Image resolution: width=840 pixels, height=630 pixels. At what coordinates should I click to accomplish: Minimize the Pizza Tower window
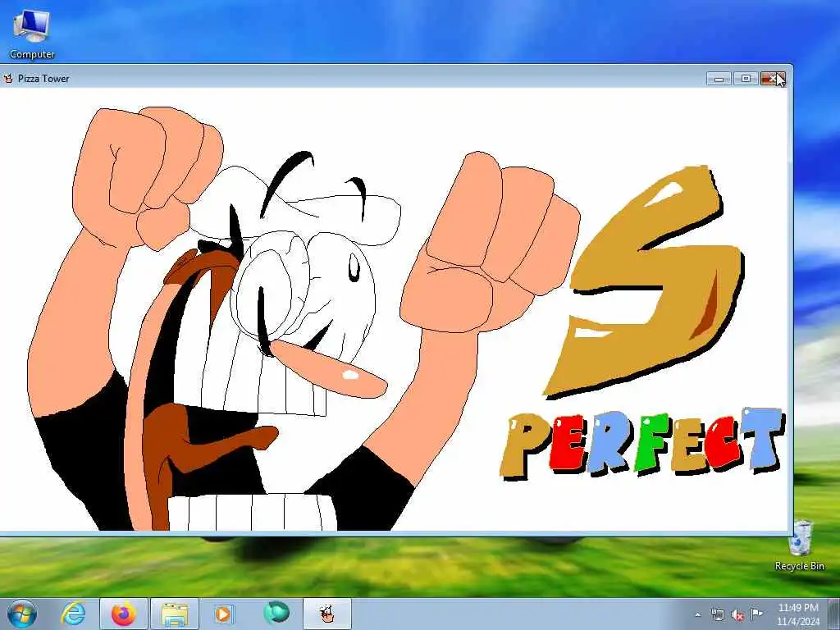(x=719, y=79)
